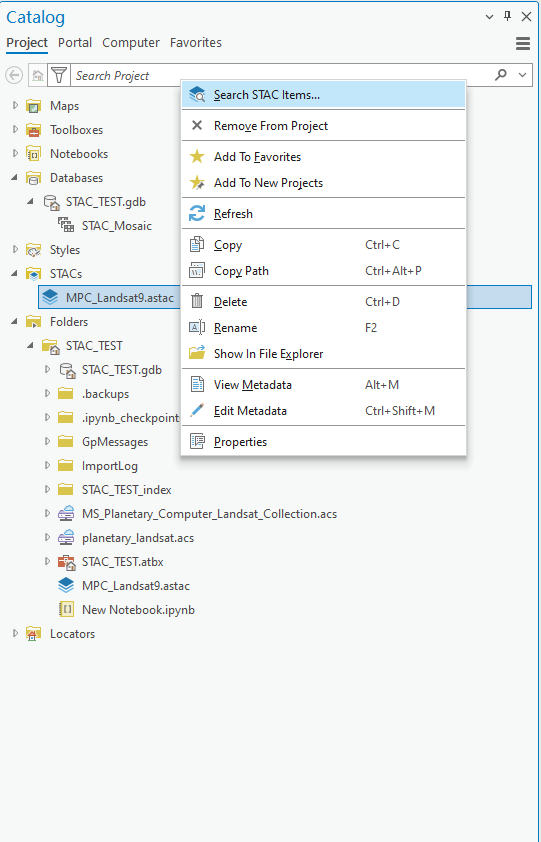Open the search options dropdown arrow
Viewport: 541px width, 842px height.
(523, 75)
